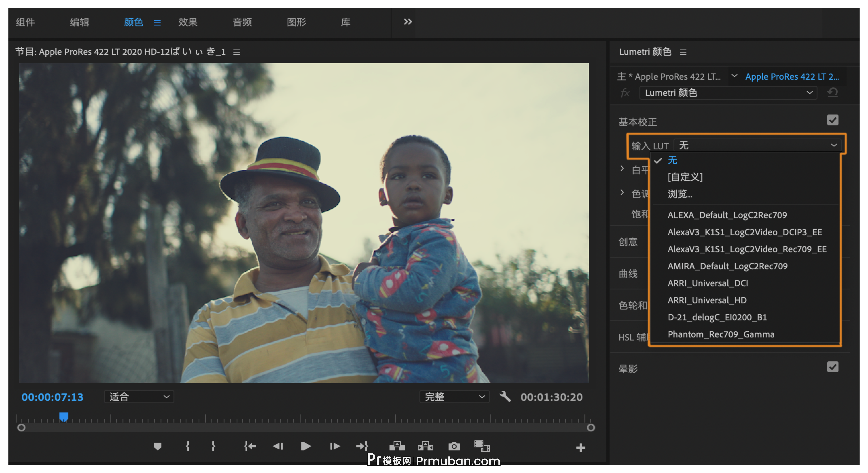Click the current timecode 00:00:07:13
The image size is (868, 473).
click(x=52, y=397)
